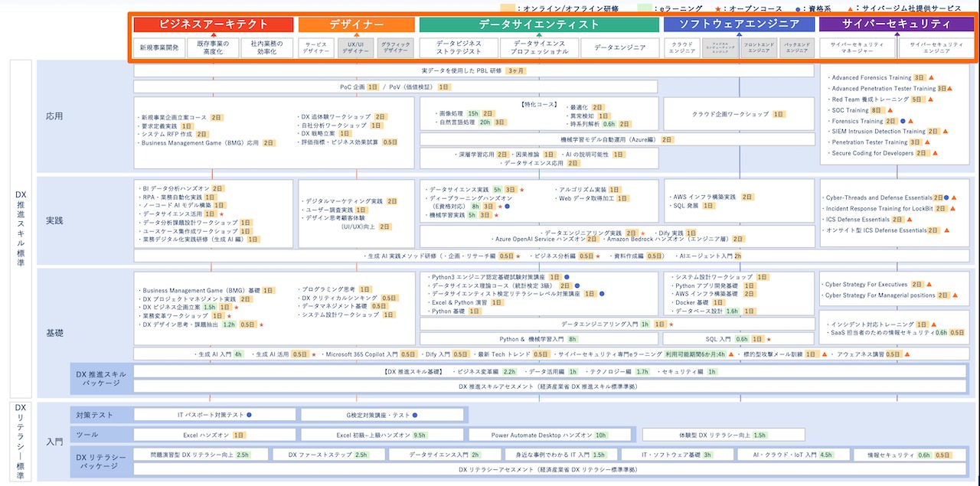This screenshot has height=486, width=980.
Task: Click DX リテラシーアセスメント bar
Action: (x=550, y=470)
